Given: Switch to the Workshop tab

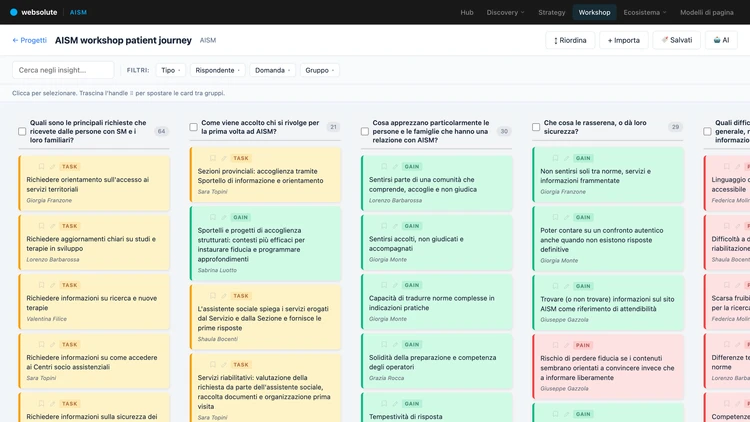Looking at the screenshot, I should click(594, 12).
